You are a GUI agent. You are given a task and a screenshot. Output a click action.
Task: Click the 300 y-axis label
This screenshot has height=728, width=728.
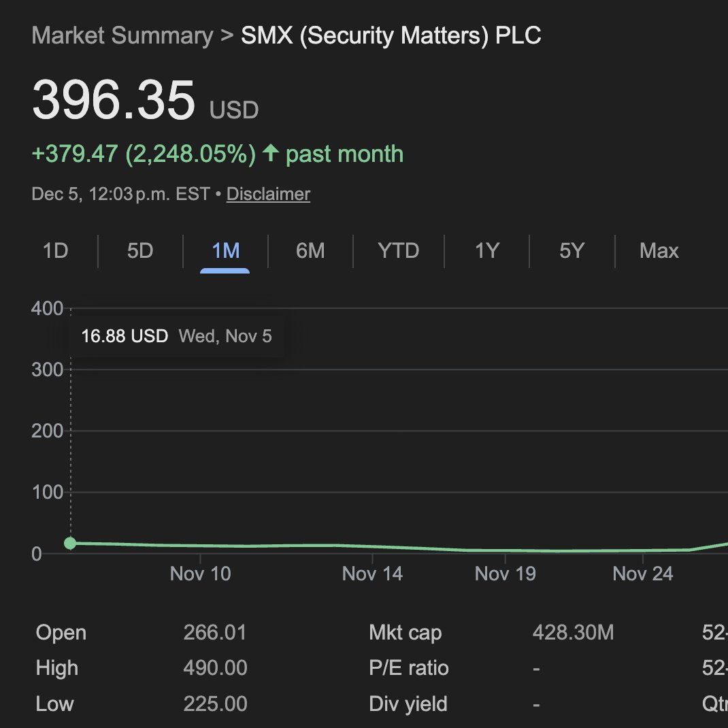[47, 370]
